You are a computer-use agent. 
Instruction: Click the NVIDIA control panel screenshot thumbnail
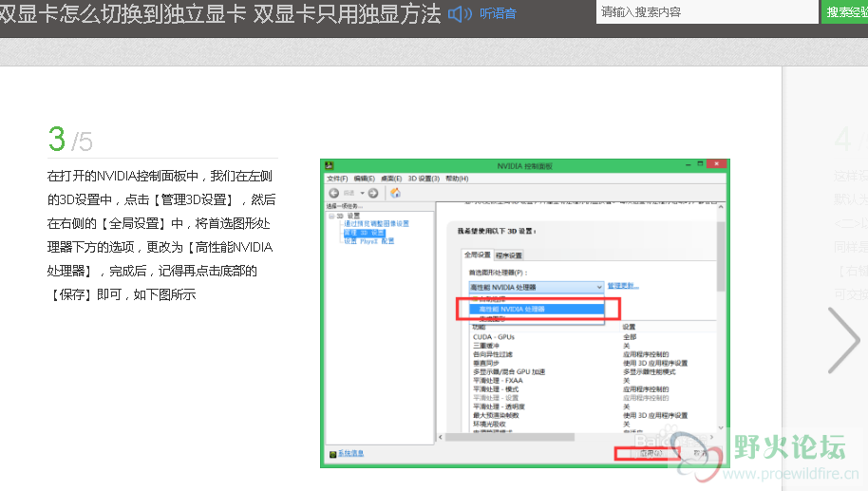[525, 313]
